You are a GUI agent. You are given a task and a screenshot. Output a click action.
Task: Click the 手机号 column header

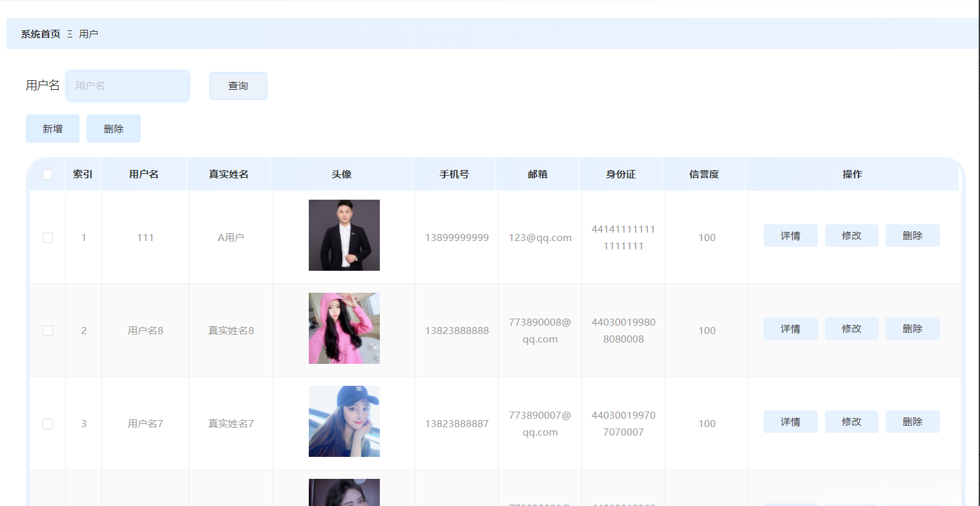(x=454, y=174)
